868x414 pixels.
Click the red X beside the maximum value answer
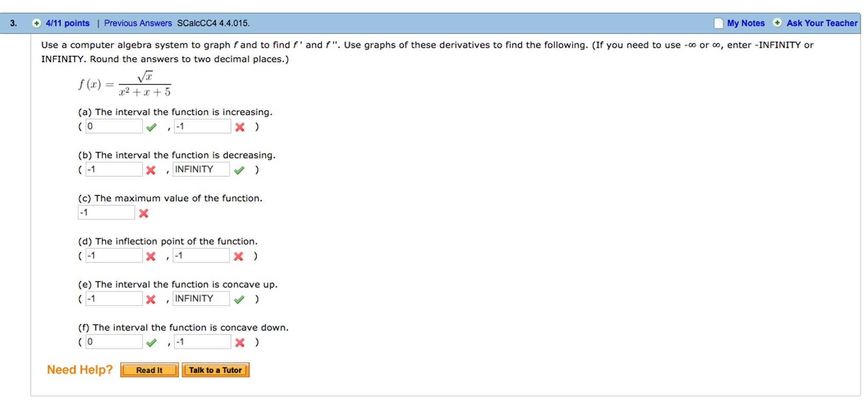143,214
